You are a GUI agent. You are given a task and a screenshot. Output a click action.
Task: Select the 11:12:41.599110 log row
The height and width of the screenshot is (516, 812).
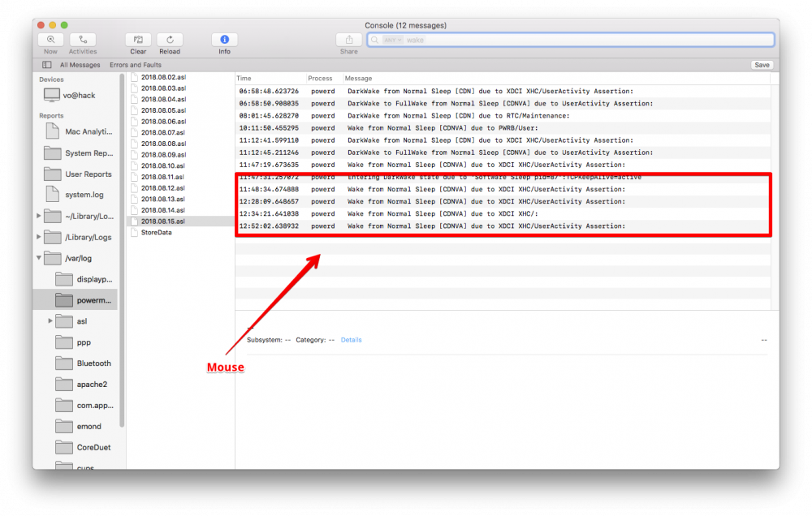[503, 140]
